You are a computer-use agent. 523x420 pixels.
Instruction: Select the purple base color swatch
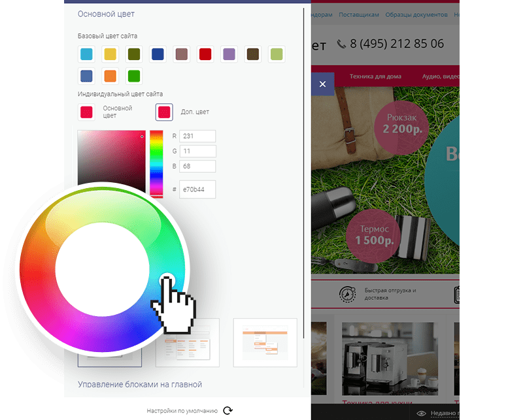click(229, 54)
